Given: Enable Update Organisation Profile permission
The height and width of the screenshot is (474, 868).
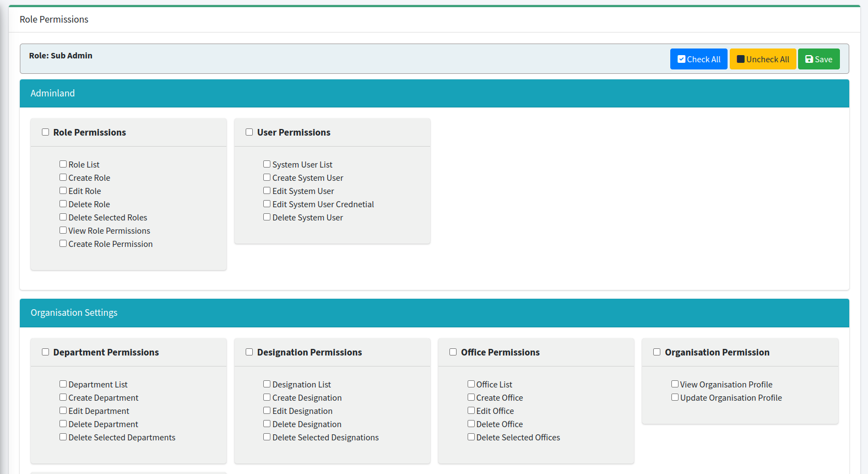Looking at the screenshot, I should [675, 397].
